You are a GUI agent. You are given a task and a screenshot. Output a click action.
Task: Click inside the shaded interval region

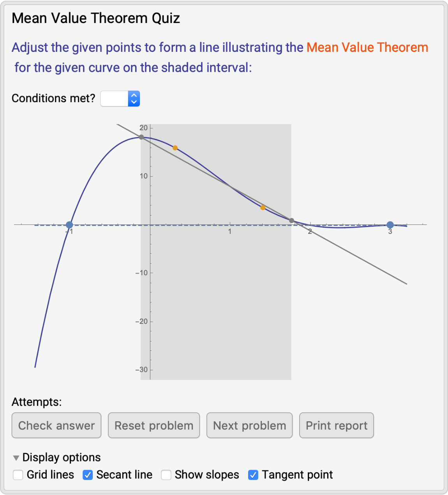218,304
